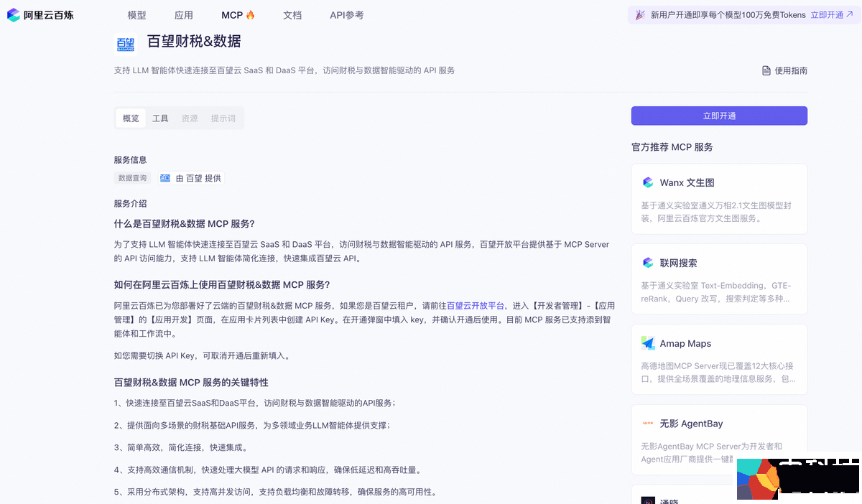Open the 文档 navigation item

tap(292, 15)
